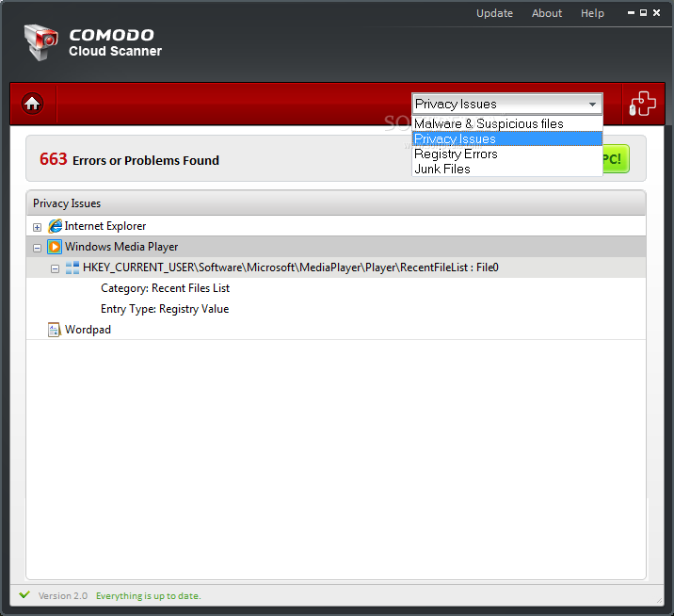Image resolution: width=674 pixels, height=616 pixels.
Task: Select the RecentFileList : File0 registry row
Action: [336, 267]
